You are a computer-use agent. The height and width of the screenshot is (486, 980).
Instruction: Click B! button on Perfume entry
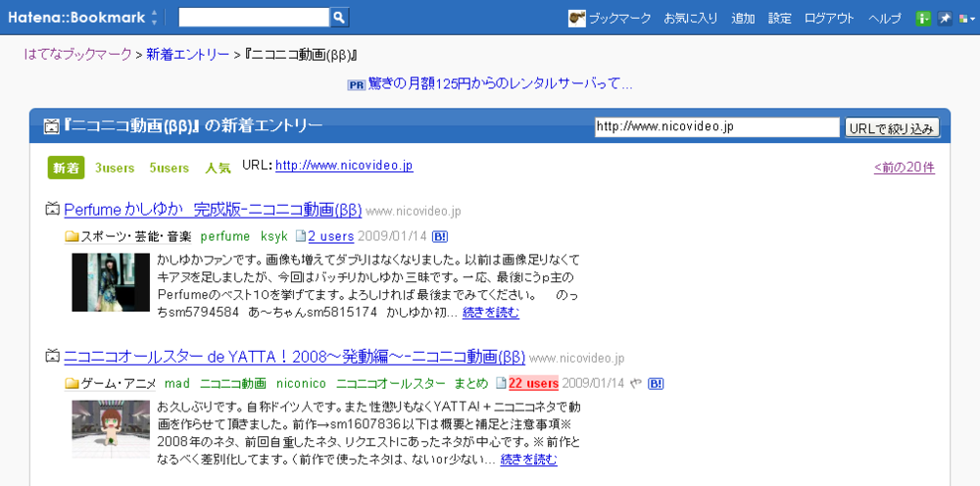click(440, 237)
